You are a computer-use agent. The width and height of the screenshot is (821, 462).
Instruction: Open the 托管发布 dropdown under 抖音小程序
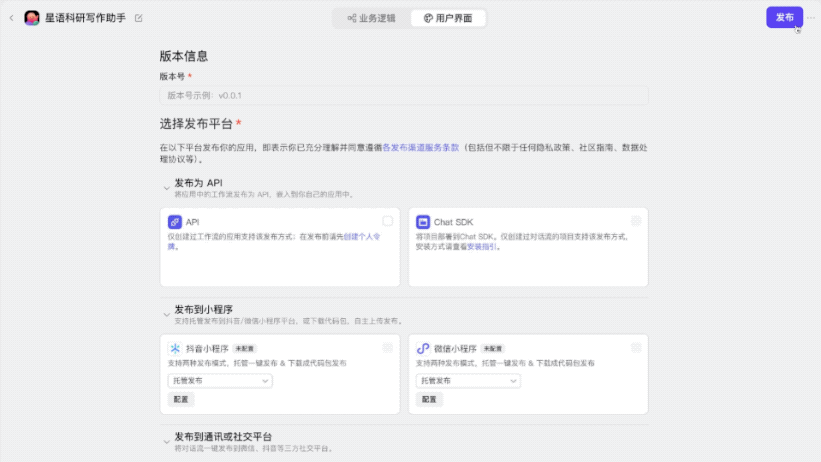tap(219, 381)
